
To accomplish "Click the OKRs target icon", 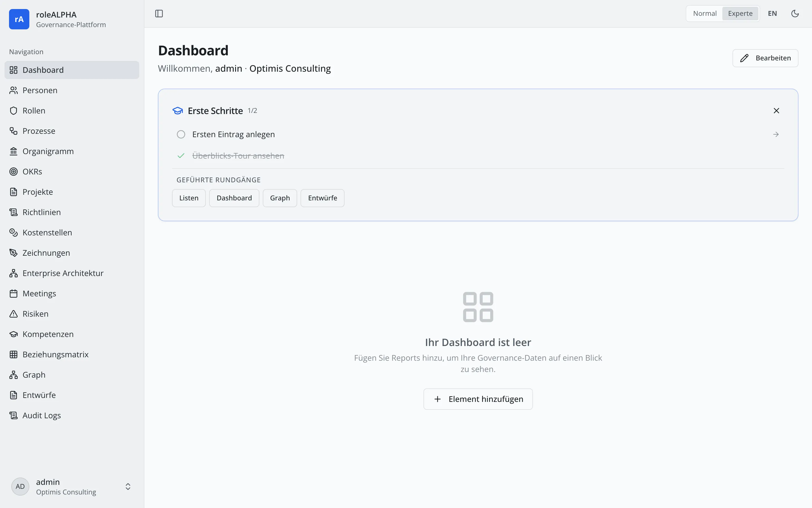I will click(x=14, y=172).
